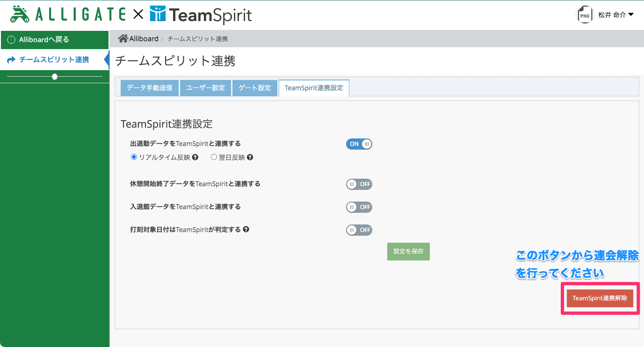Turn off 出退勤データ連携 ON switch
This screenshot has height=347, width=644.
[x=359, y=144]
